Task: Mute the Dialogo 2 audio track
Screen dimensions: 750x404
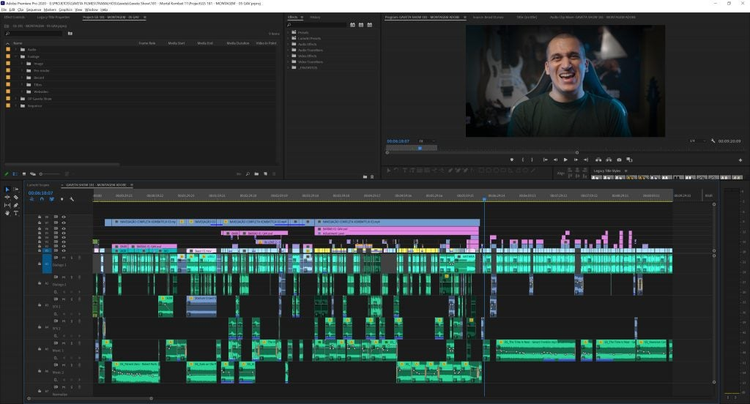Action: (64, 277)
